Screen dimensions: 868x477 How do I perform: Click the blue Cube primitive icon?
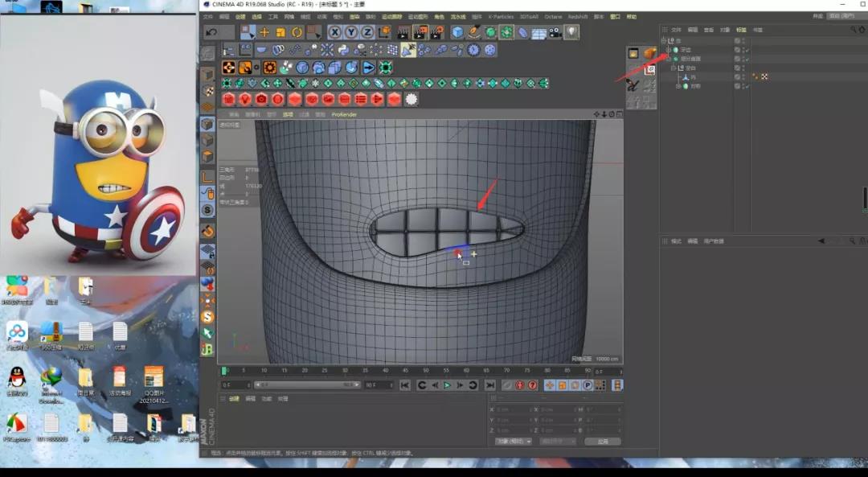457,32
